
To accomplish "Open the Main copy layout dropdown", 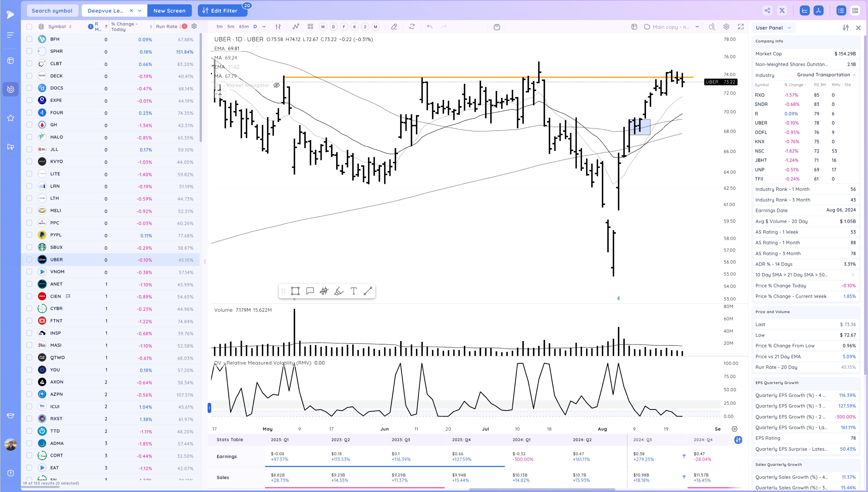I will [697, 27].
